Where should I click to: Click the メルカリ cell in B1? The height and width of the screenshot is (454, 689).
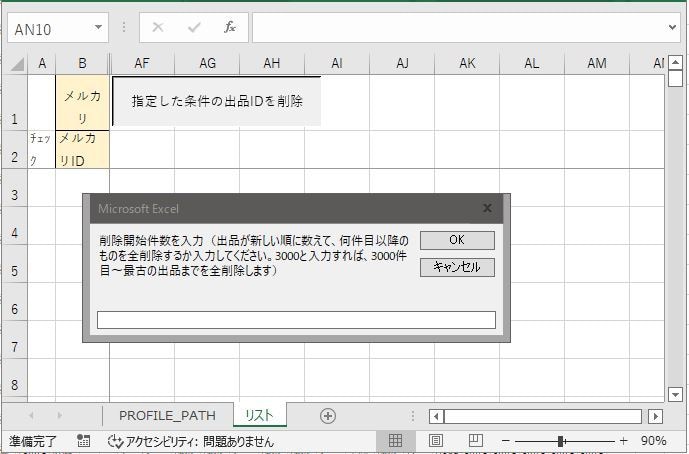82,103
